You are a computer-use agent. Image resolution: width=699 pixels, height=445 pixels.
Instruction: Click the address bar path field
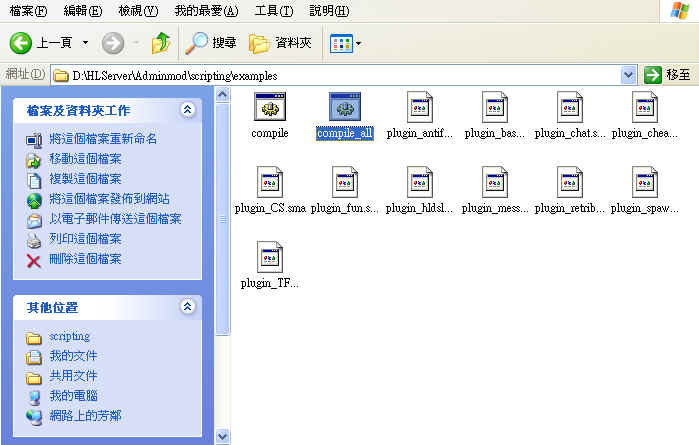point(340,75)
